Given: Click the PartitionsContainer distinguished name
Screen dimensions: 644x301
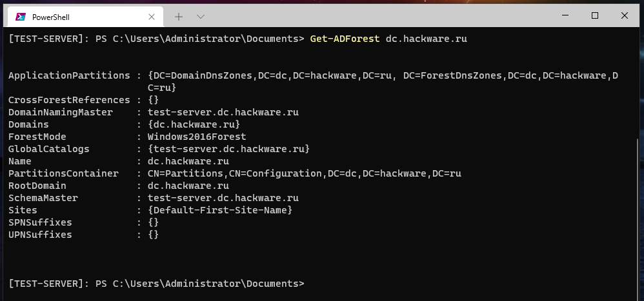Looking at the screenshot, I should point(304,173).
